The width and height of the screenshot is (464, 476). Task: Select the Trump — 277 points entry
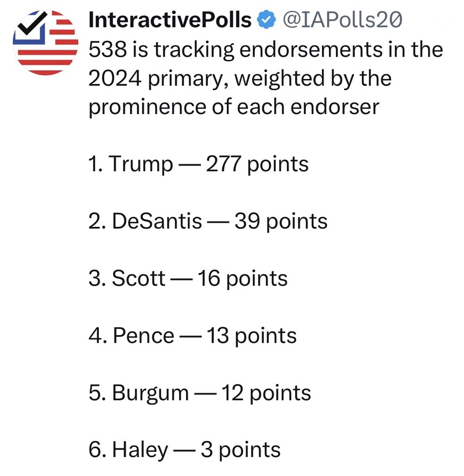(199, 164)
